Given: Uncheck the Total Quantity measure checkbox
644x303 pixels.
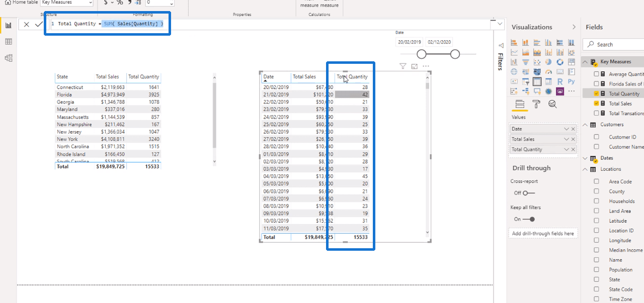Looking at the screenshot, I should 597,93.
